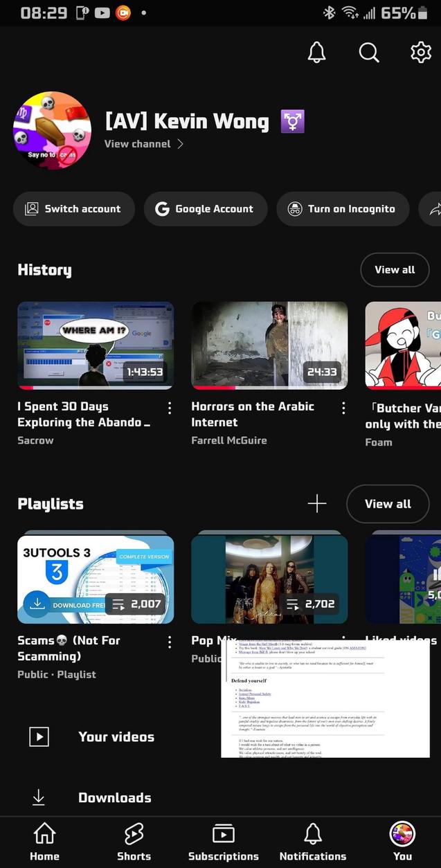Screen dimensions: 441x868
Task: Open Subscriptions in bottom bar
Action: [223, 842]
